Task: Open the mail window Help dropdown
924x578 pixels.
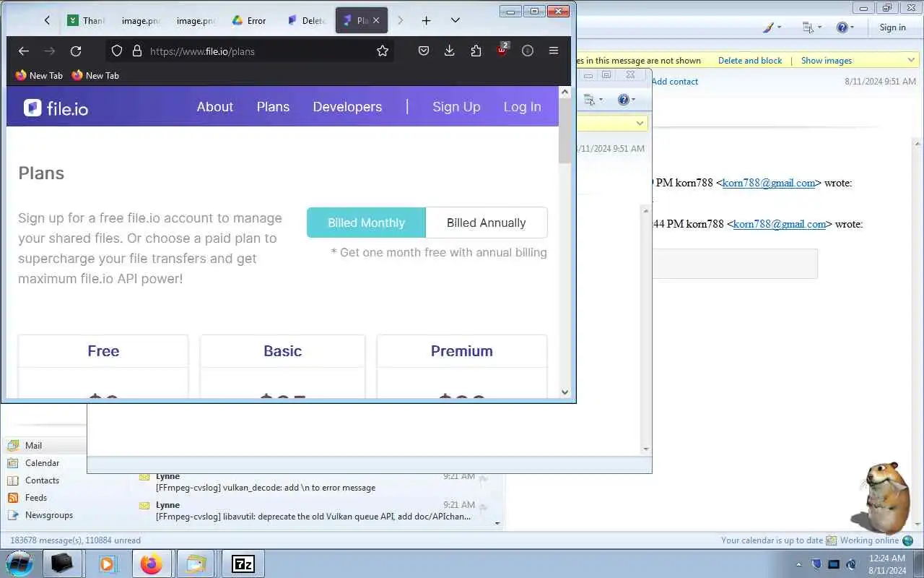Action: 845,27
